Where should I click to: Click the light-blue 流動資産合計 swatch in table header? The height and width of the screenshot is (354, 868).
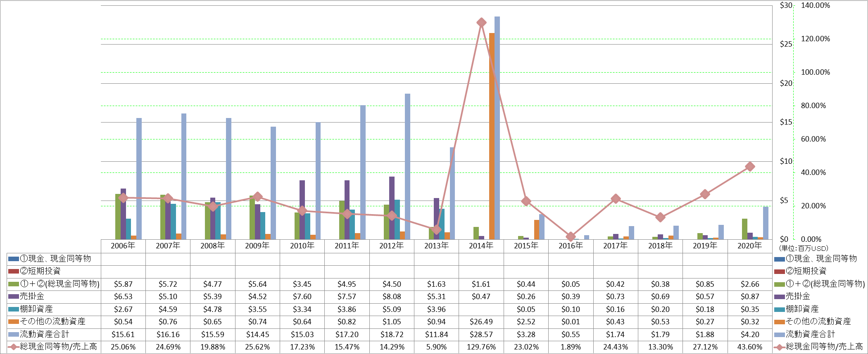pos(14,335)
